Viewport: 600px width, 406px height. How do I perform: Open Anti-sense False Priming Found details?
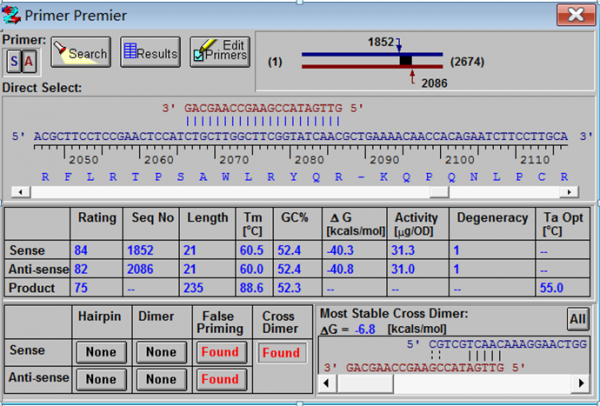[221, 379]
